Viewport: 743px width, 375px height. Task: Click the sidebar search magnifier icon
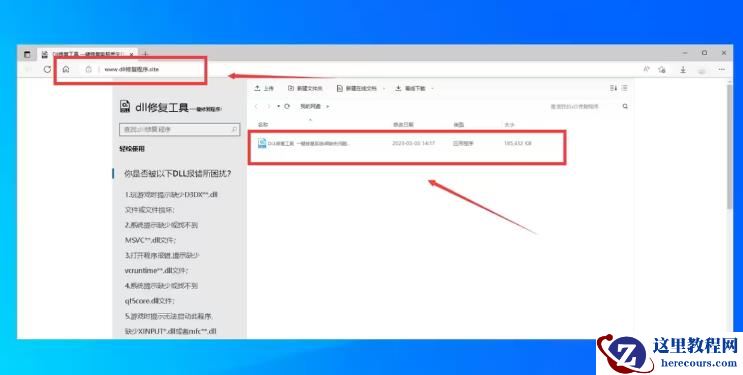234,129
